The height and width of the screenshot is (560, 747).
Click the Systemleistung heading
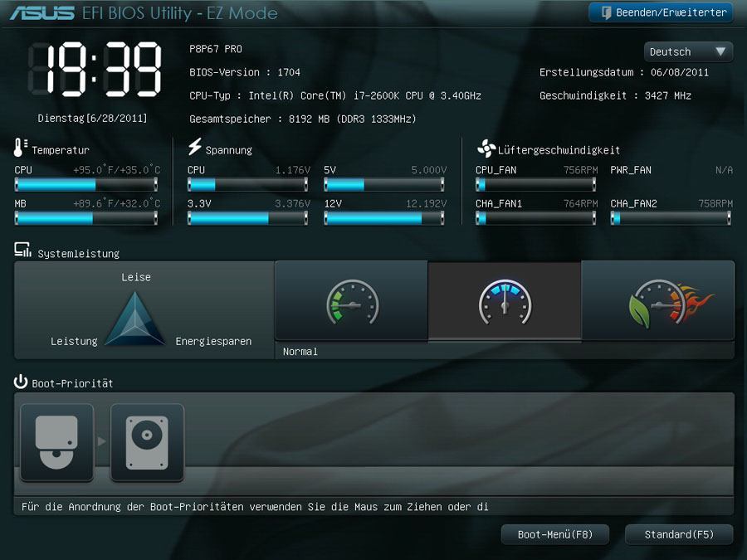pyautogui.click(x=79, y=254)
